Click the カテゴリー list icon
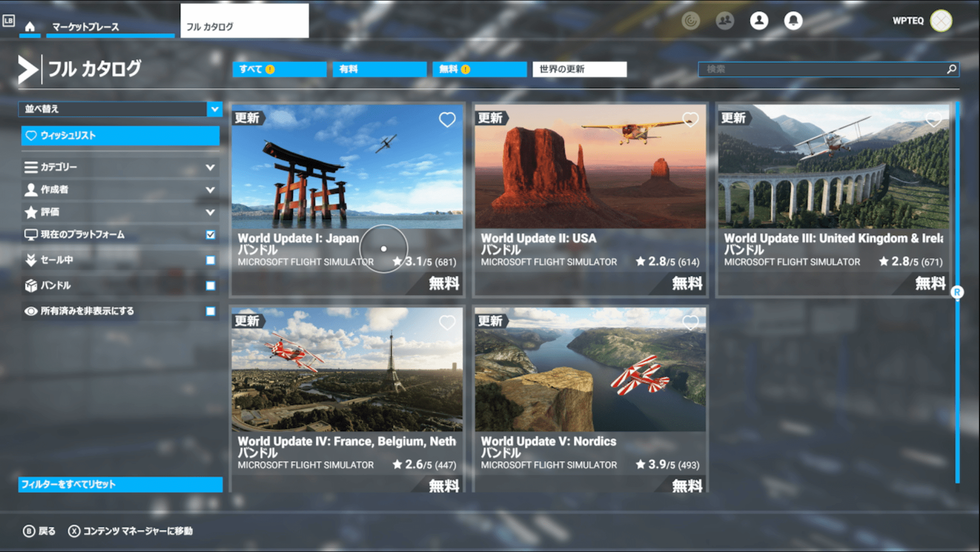The height and width of the screenshot is (552, 980). (31, 167)
